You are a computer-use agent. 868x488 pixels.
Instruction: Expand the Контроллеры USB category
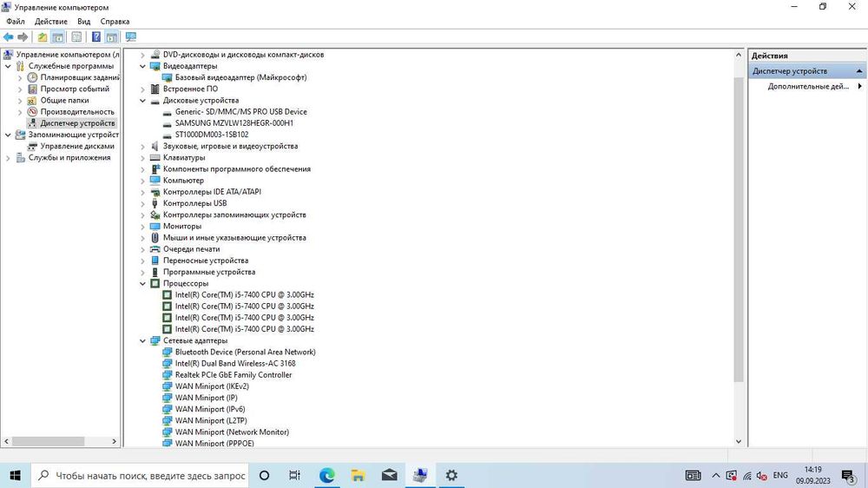pyautogui.click(x=143, y=203)
